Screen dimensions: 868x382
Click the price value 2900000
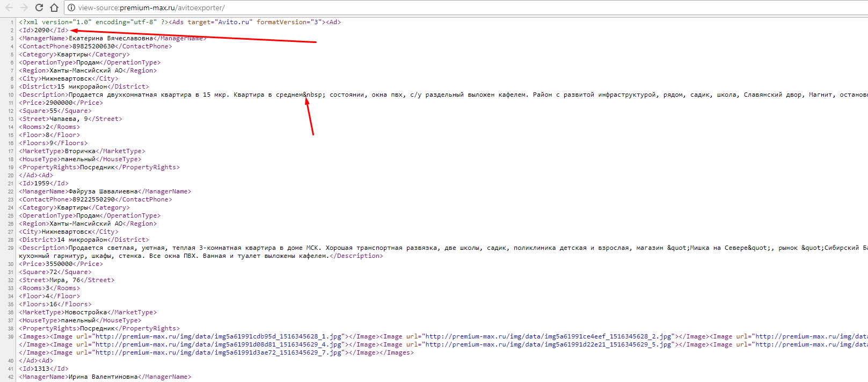59,103
